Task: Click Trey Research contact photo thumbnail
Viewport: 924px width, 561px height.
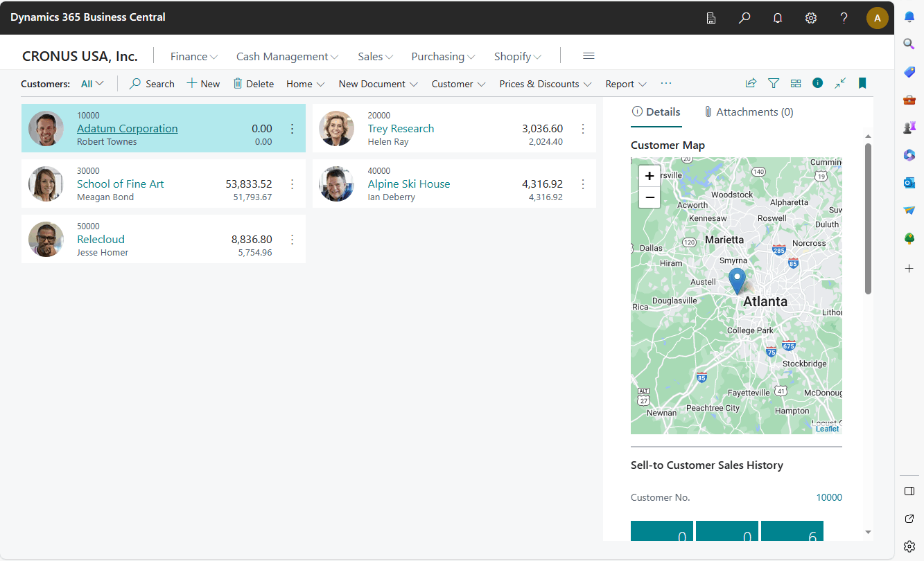Action: click(336, 129)
